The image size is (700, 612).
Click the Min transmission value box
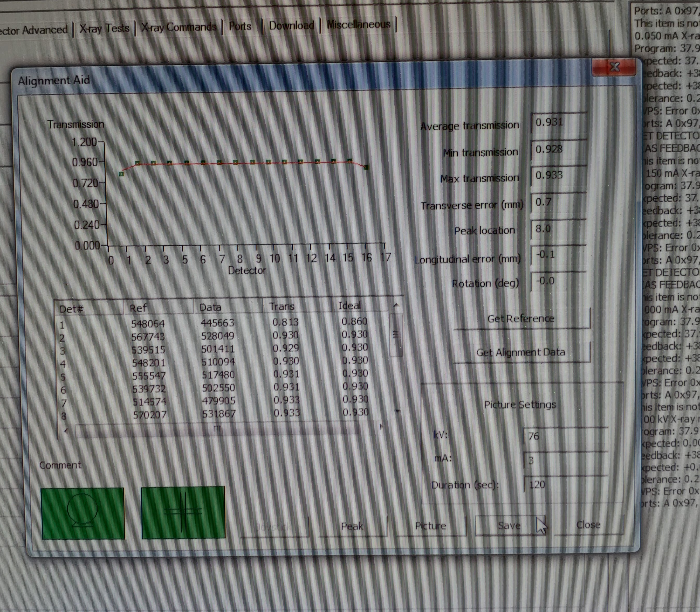click(x=558, y=149)
